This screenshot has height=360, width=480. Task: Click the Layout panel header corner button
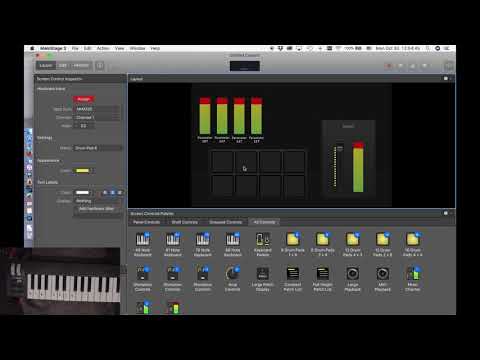tap(446, 79)
